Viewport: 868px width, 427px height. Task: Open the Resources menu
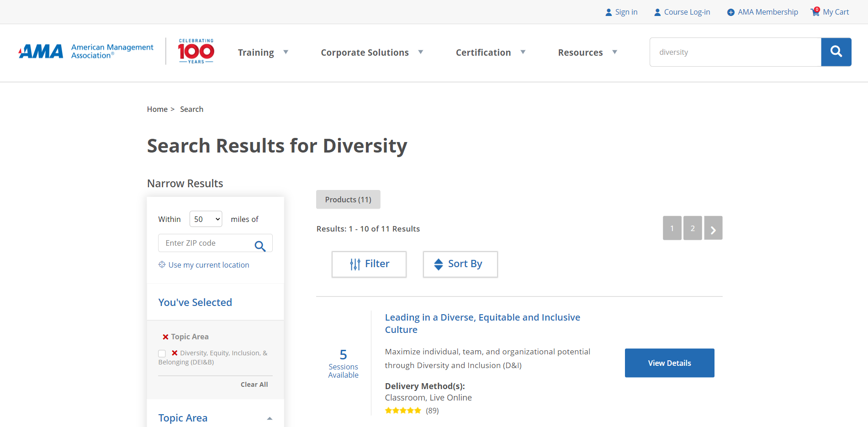click(580, 53)
